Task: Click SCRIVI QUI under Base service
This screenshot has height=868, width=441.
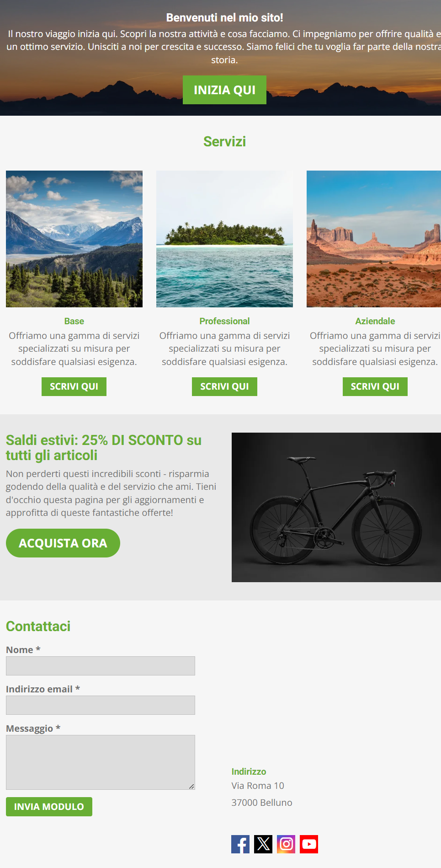Action: pyautogui.click(x=74, y=386)
